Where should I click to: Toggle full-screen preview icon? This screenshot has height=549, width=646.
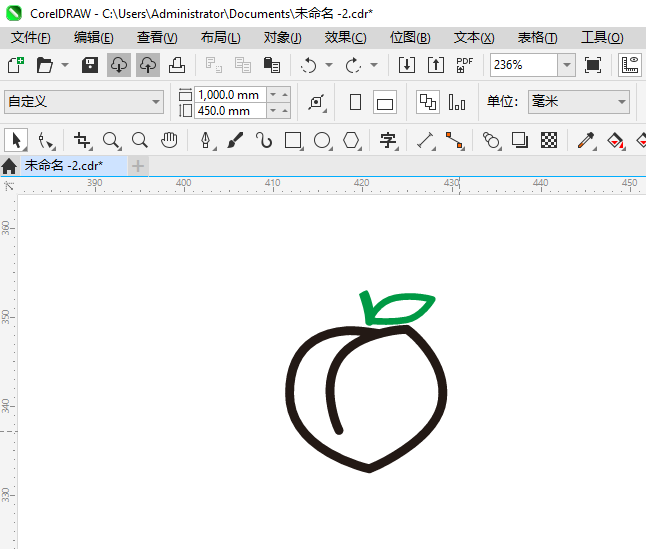point(593,65)
